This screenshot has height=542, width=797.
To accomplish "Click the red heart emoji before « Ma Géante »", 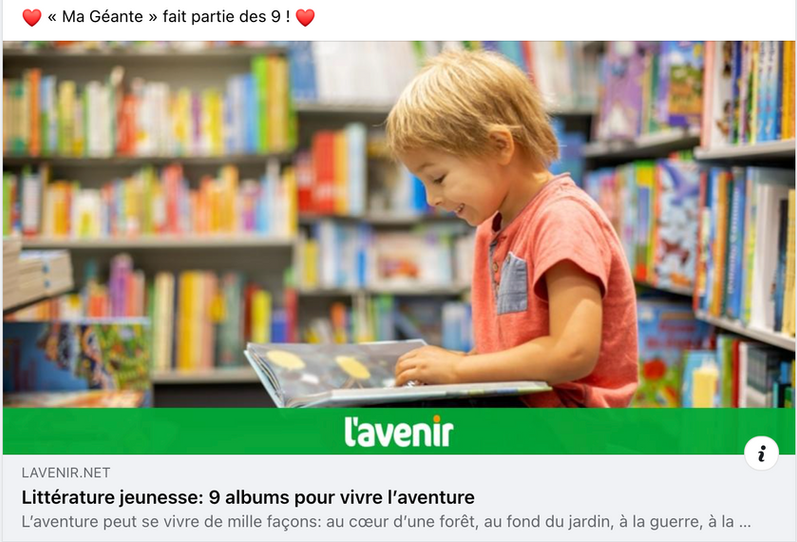I will coord(32,17).
